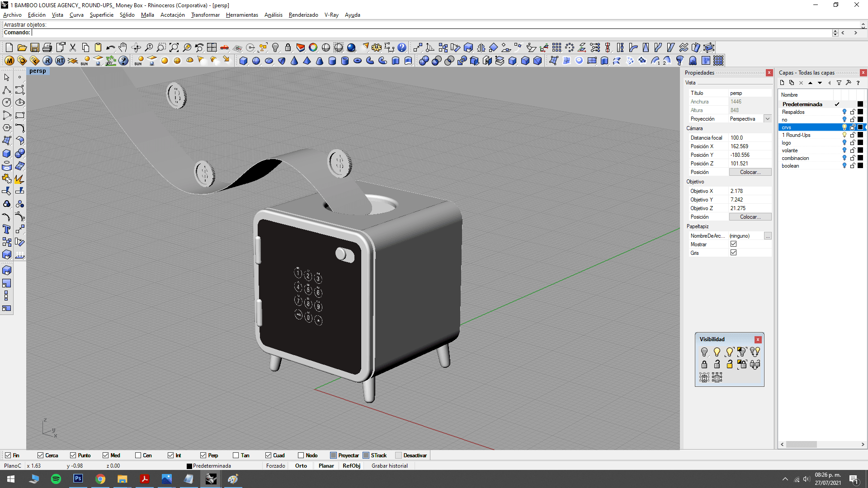The width and height of the screenshot is (868, 488).
Task: Click NombreDeArc browse ellipsis button
Action: pos(768,236)
